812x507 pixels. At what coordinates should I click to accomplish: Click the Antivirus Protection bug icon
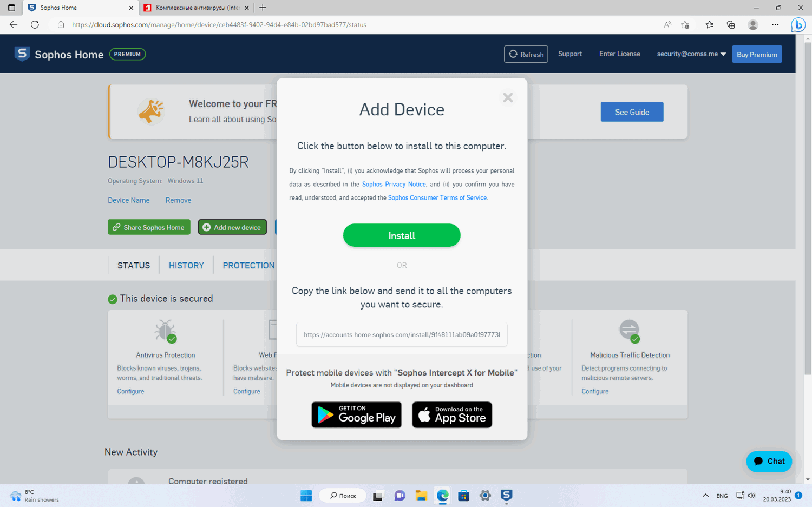click(165, 331)
